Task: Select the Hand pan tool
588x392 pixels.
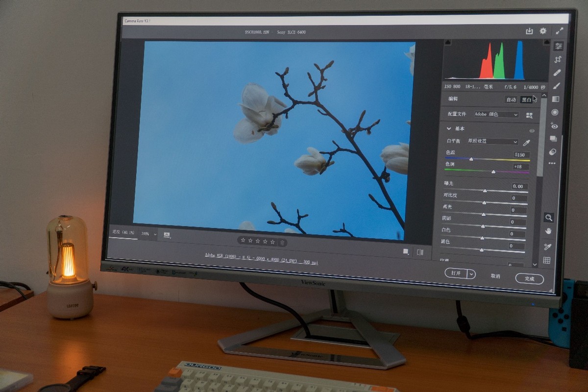Action: [549, 231]
